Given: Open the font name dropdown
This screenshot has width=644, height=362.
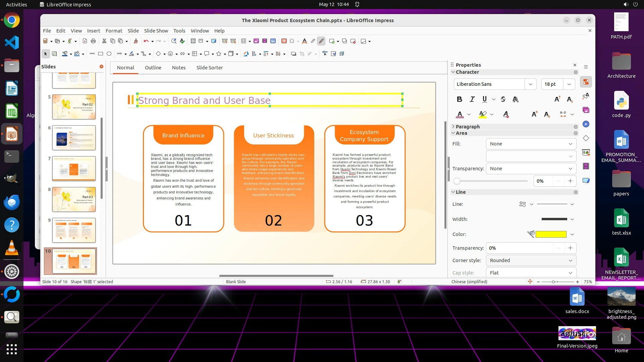Looking at the screenshot, I should coord(530,84).
